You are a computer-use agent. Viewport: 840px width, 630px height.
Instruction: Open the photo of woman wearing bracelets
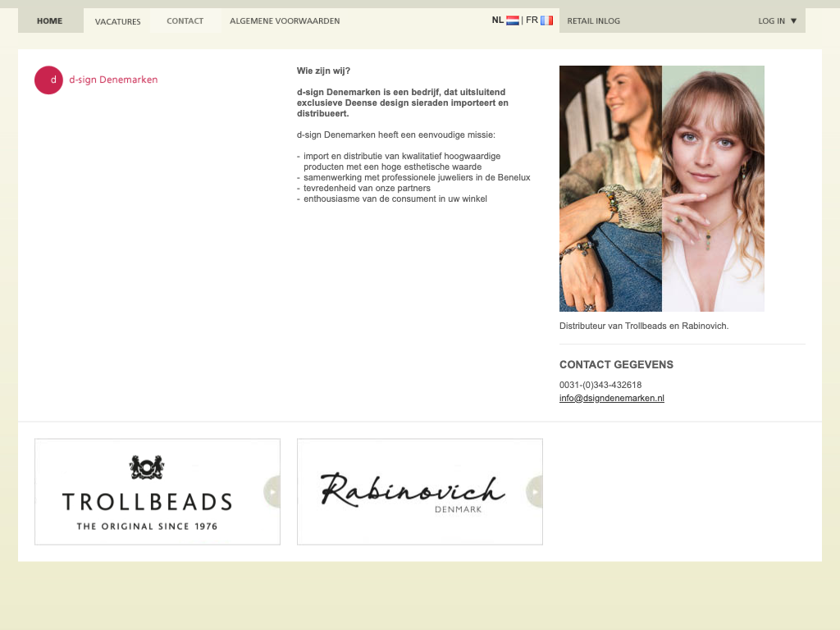click(x=610, y=189)
